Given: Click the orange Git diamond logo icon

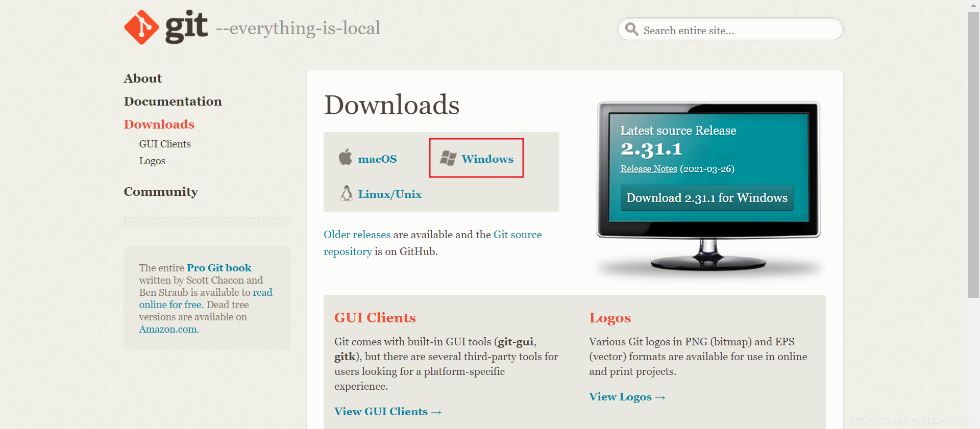Looking at the screenshot, I should point(141,28).
